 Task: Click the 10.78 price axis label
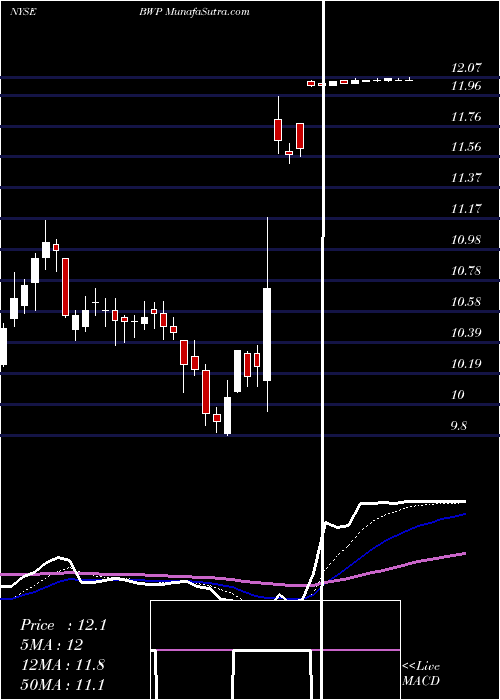click(x=467, y=271)
